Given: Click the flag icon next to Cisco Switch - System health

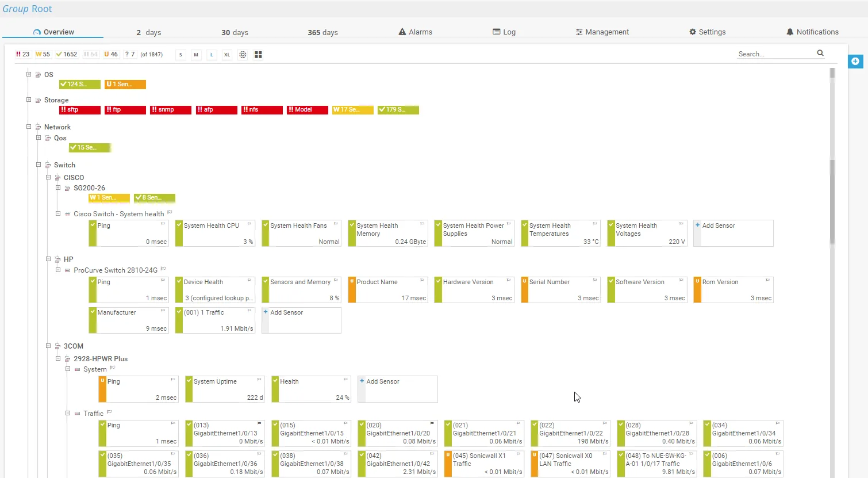Looking at the screenshot, I should click(x=170, y=213).
